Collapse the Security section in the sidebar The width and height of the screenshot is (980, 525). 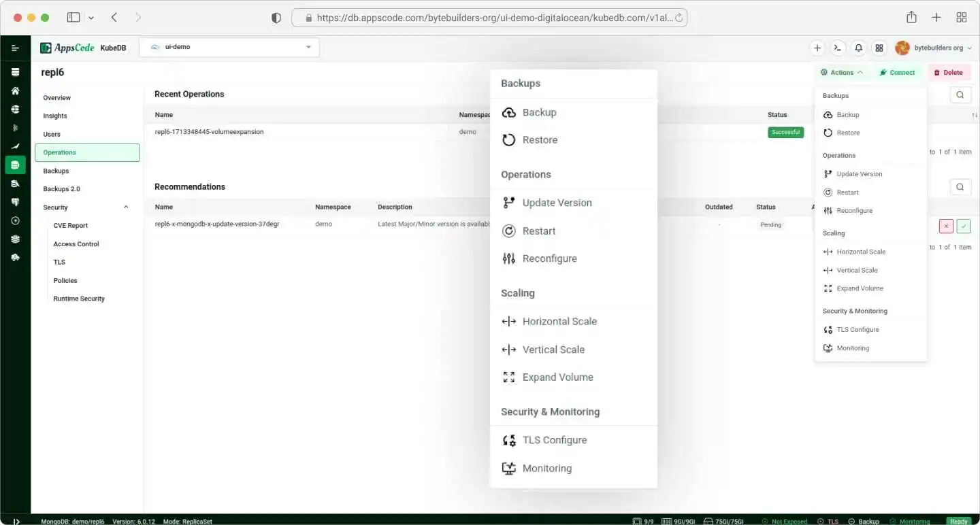126,207
